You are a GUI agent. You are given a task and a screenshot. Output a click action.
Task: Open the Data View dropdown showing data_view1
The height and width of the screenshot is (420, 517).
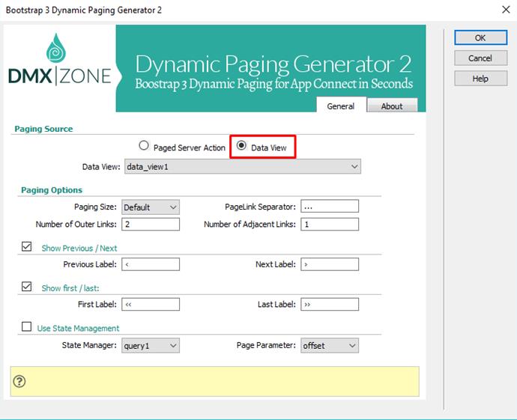pyautogui.click(x=243, y=166)
